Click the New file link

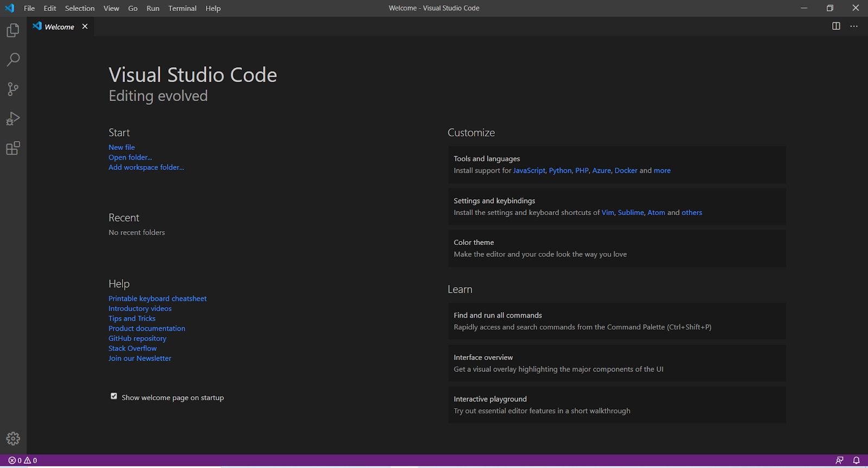[122, 147]
